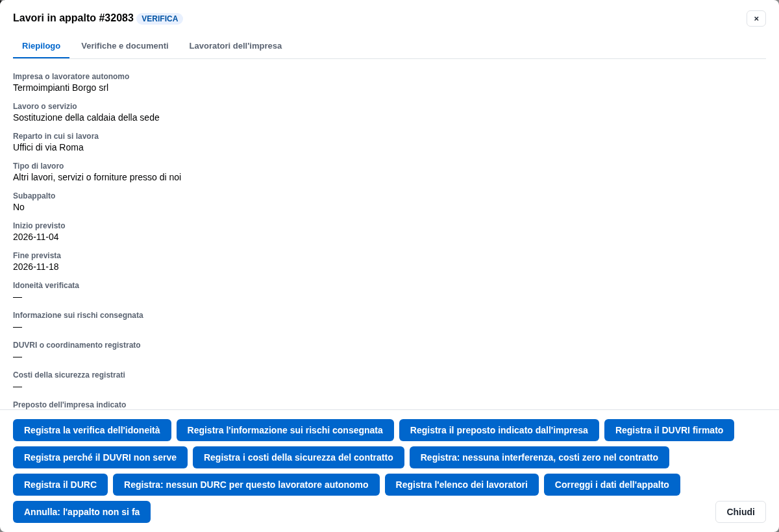Click the title Lavori in appalto #32083
This screenshot has height=532, width=779.
point(73,18)
